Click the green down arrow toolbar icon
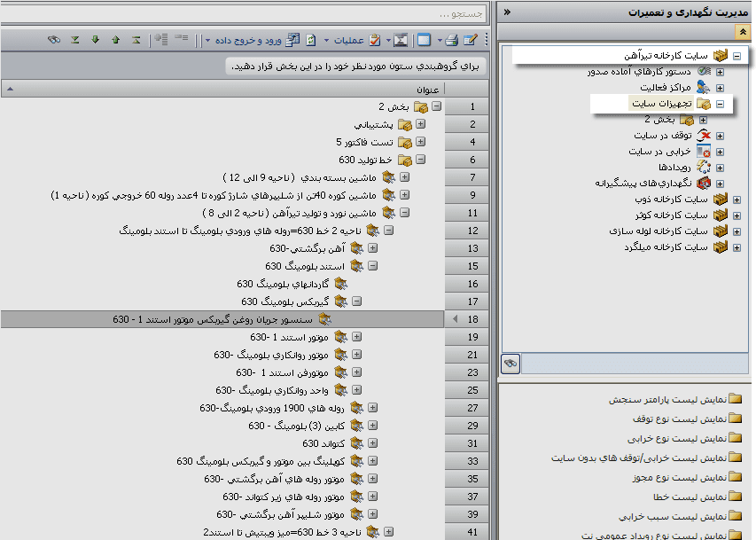The image size is (756, 540). tap(95, 40)
